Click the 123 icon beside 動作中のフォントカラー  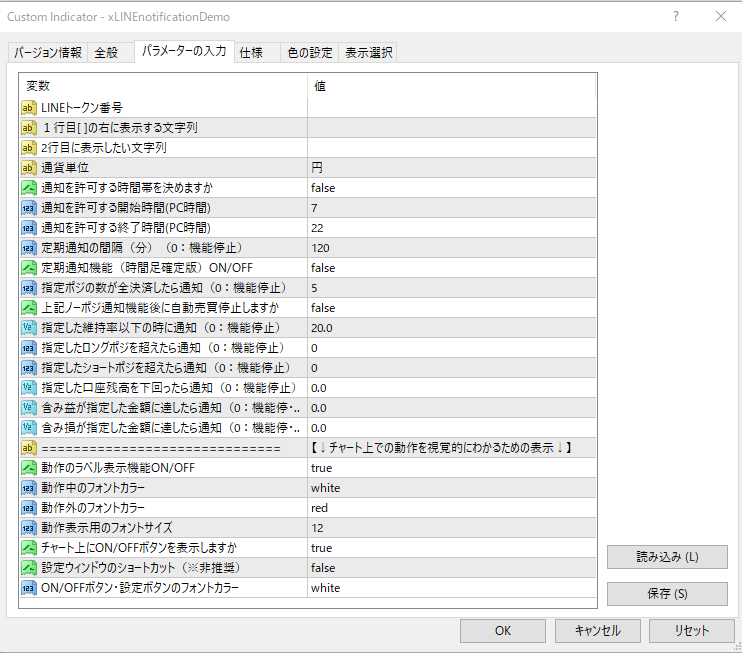[x=28, y=488]
